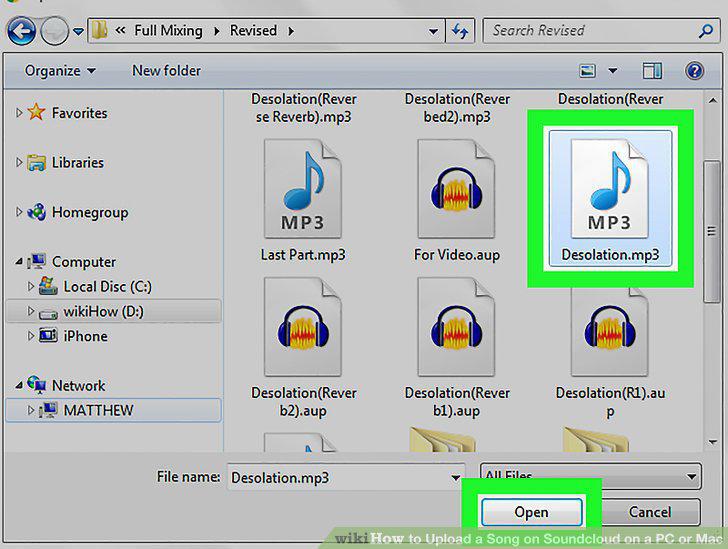
Task: Select Favorites in navigation pane
Action: coord(79,113)
